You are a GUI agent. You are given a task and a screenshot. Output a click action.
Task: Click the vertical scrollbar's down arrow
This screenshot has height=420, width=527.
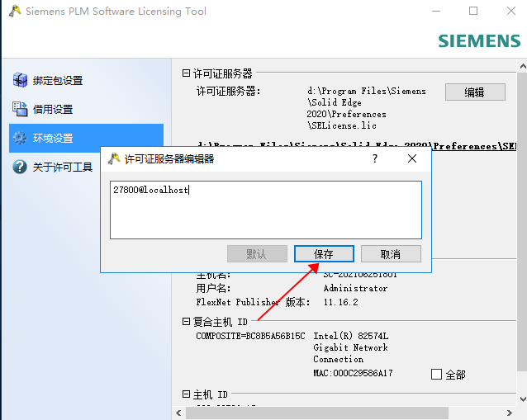(x=520, y=398)
